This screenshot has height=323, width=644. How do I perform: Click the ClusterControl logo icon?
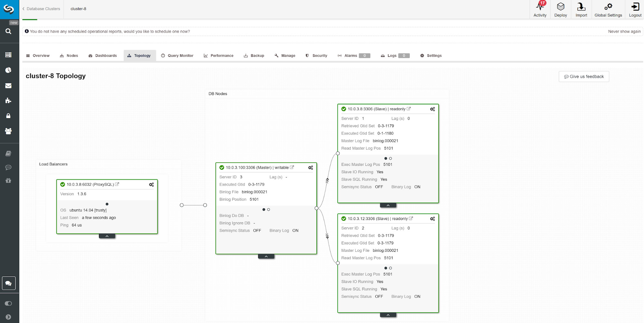[x=9, y=9]
